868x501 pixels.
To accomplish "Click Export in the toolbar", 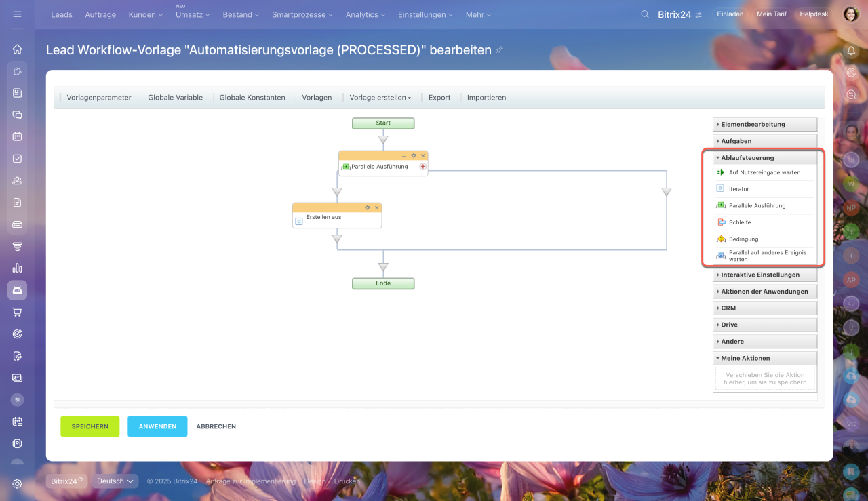I will click(439, 97).
